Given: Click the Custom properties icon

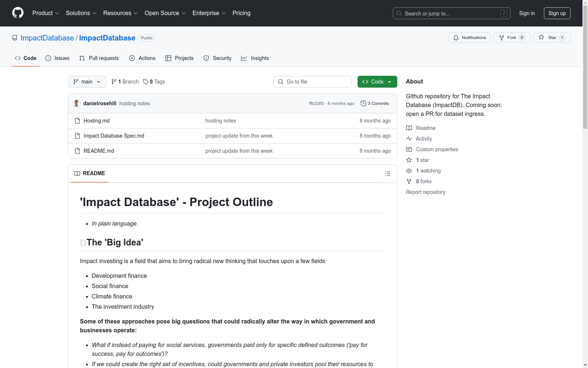Looking at the screenshot, I should pos(409,149).
